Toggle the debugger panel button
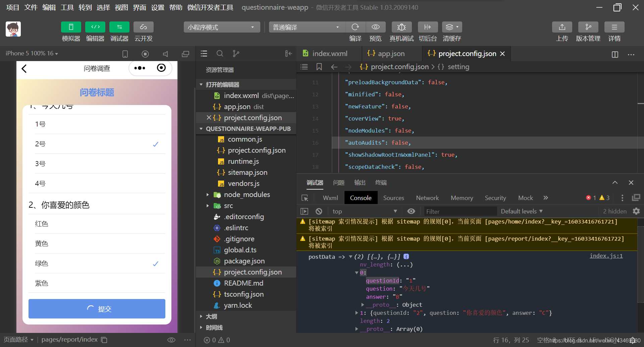The width and height of the screenshot is (644, 347). coord(119,27)
